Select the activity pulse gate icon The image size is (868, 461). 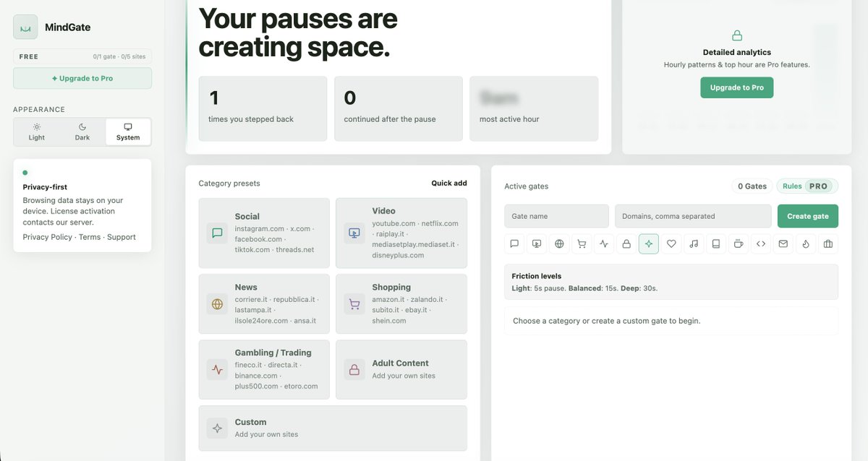604,244
